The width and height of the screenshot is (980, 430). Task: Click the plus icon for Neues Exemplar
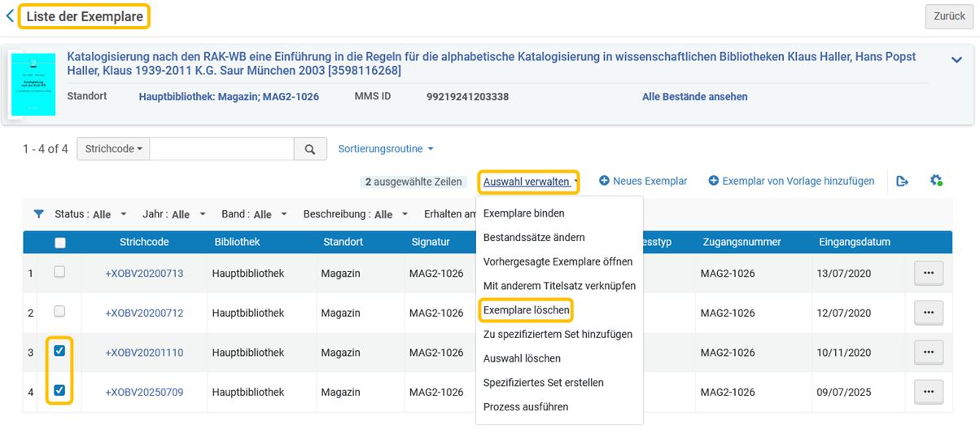pos(605,181)
